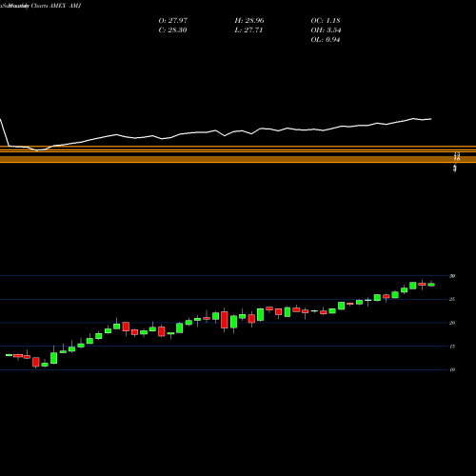Click the 20 price axis label

[x=452, y=323]
